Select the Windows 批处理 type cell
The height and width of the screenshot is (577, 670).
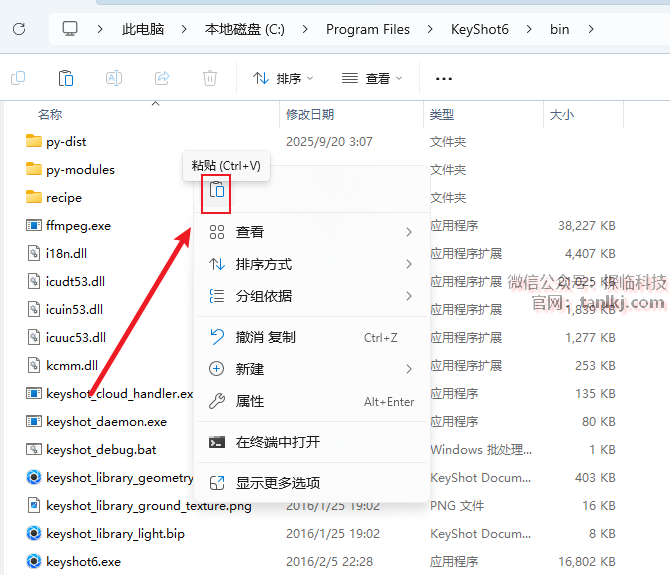click(481, 450)
